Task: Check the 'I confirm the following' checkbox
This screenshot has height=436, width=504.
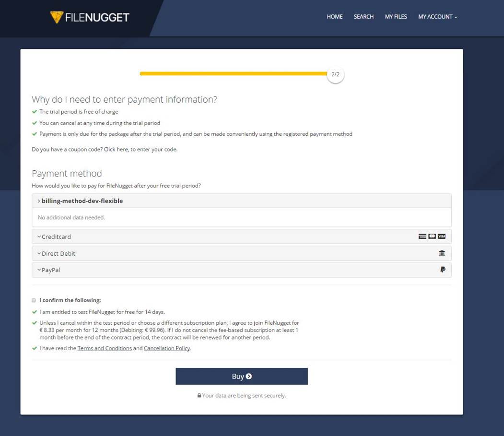Action: click(x=34, y=300)
